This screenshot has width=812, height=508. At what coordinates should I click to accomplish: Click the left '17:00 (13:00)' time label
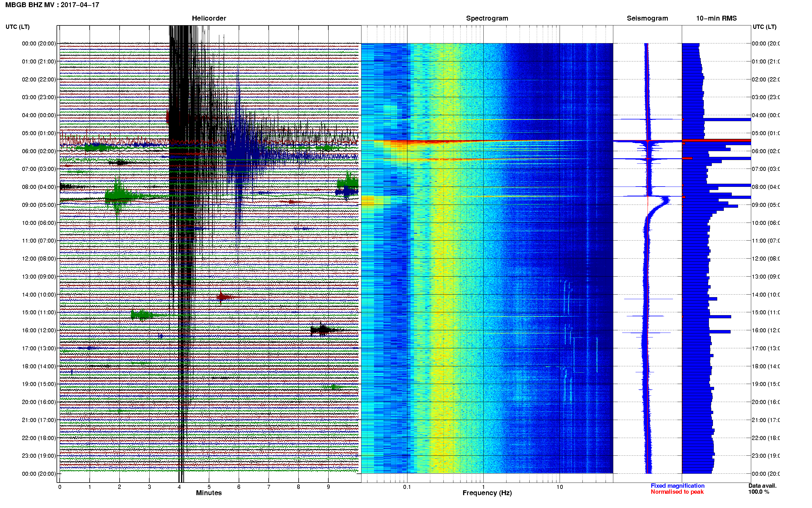(x=39, y=348)
